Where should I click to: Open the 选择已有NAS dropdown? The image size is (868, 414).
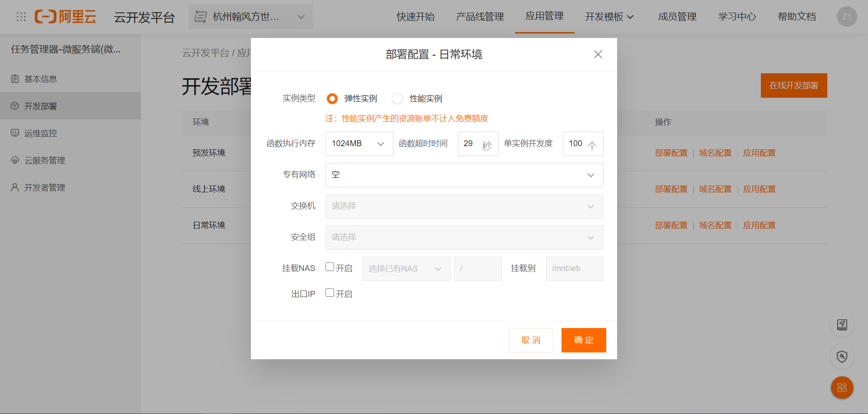tap(406, 269)
